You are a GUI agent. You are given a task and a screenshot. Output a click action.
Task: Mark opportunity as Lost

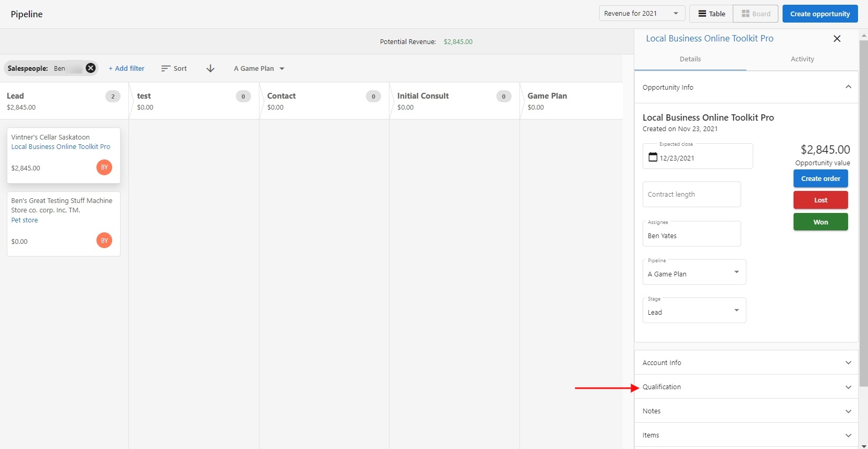[x=821, y=200]
